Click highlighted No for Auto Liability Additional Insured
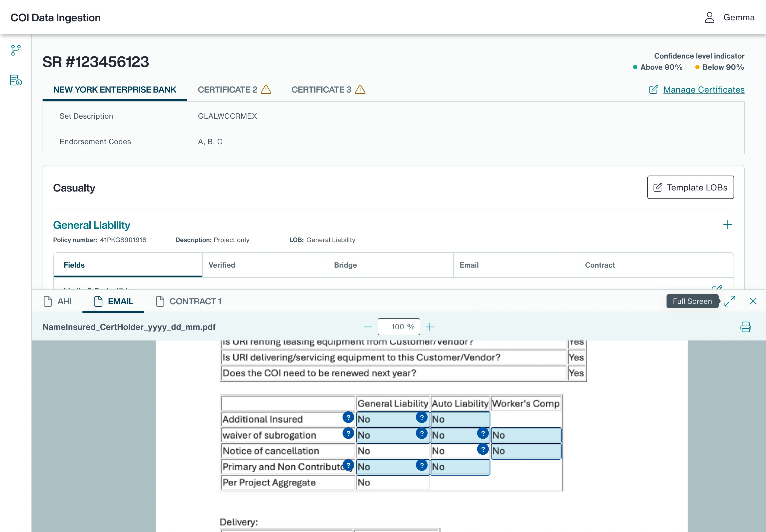766x532 pixels. (x=460, y=419)
